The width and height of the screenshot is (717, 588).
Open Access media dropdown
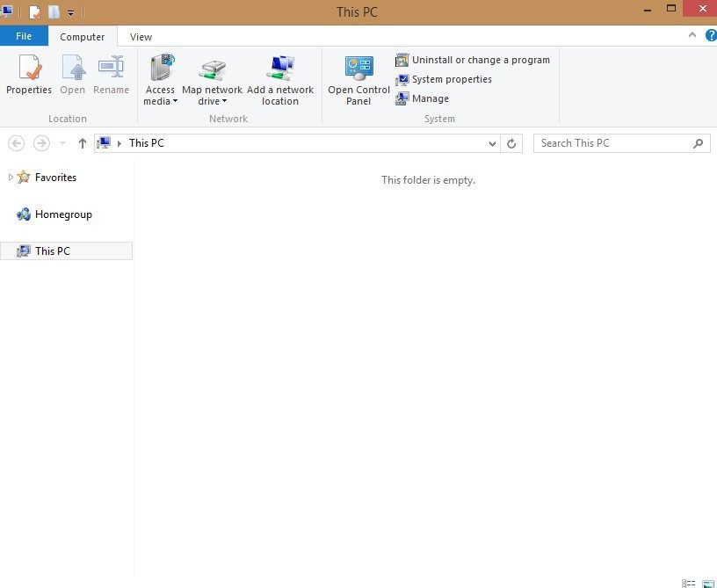pyautogui.click(x=161, y=95)
